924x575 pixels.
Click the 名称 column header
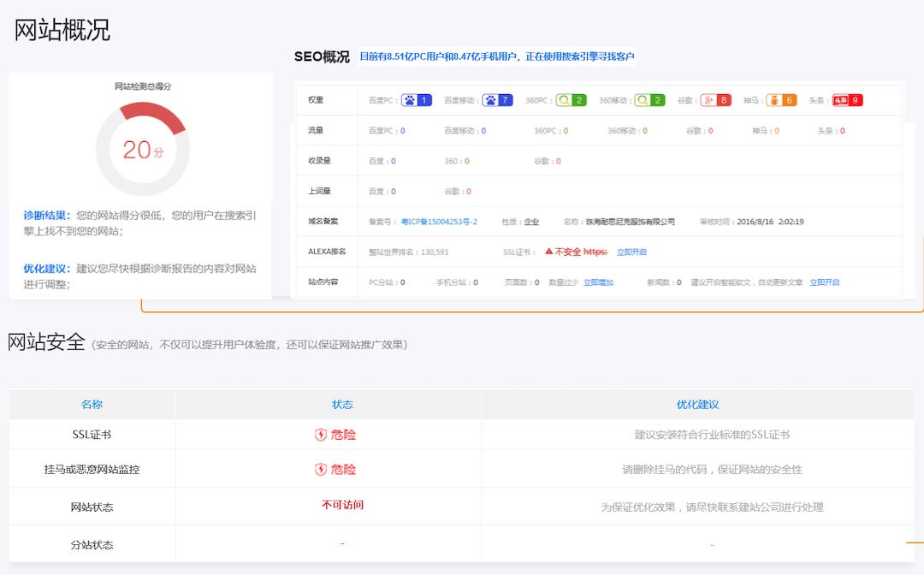click(92, 405)
